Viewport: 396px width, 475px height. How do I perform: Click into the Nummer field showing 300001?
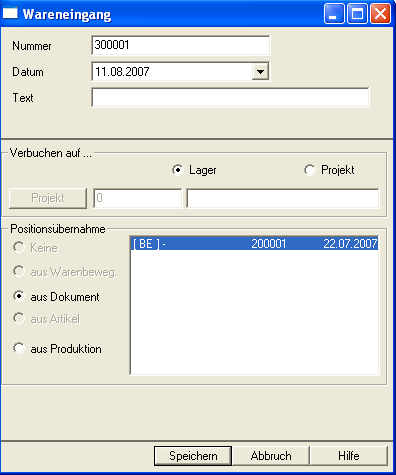click(x=180, y=45)
